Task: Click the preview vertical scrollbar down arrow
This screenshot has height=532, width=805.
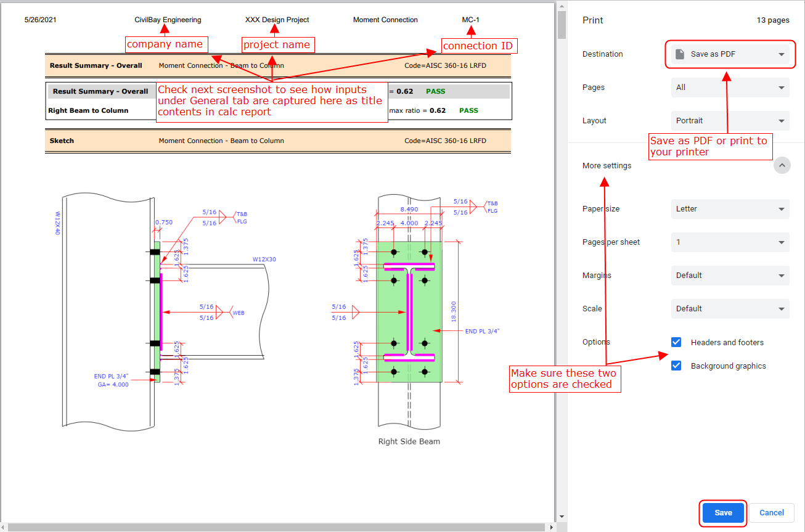Action: point(562,517)
